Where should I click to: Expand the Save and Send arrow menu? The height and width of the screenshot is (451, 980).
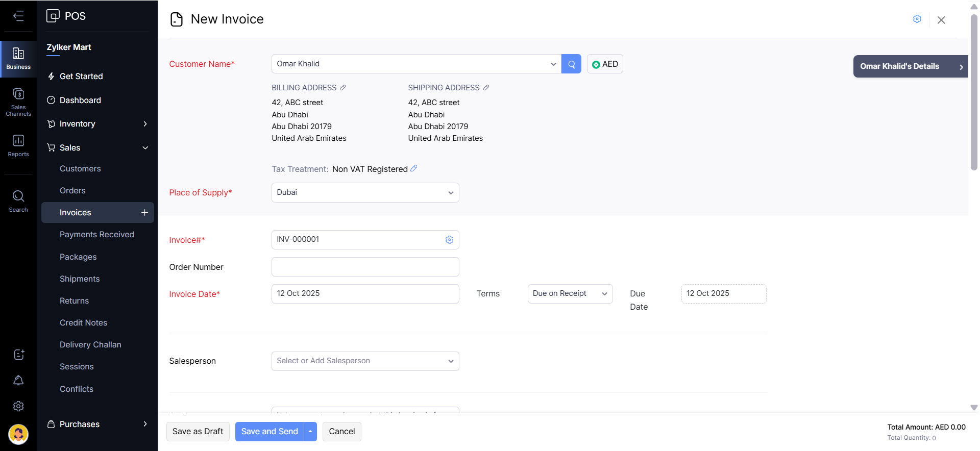pos(310,432)
